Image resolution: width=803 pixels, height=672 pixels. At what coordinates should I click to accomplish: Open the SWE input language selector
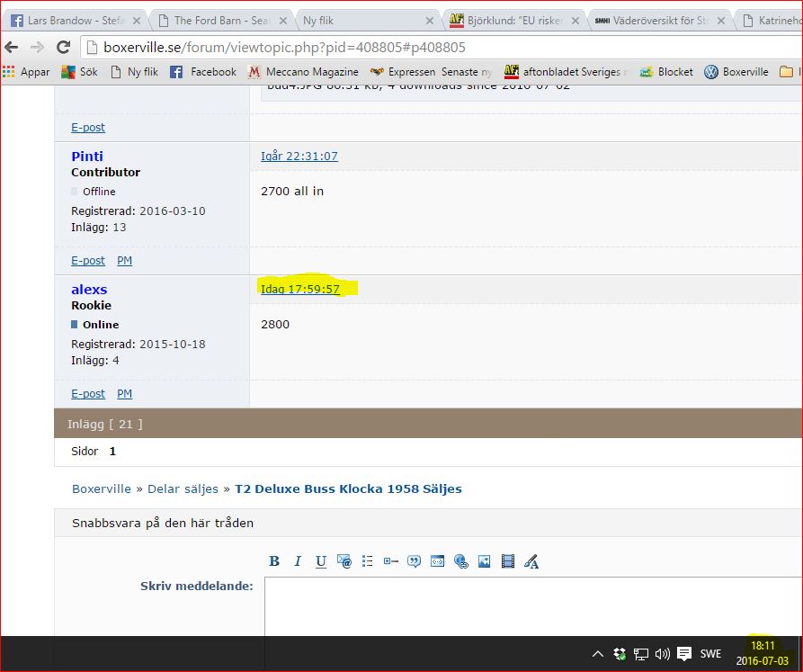[710, 654]
